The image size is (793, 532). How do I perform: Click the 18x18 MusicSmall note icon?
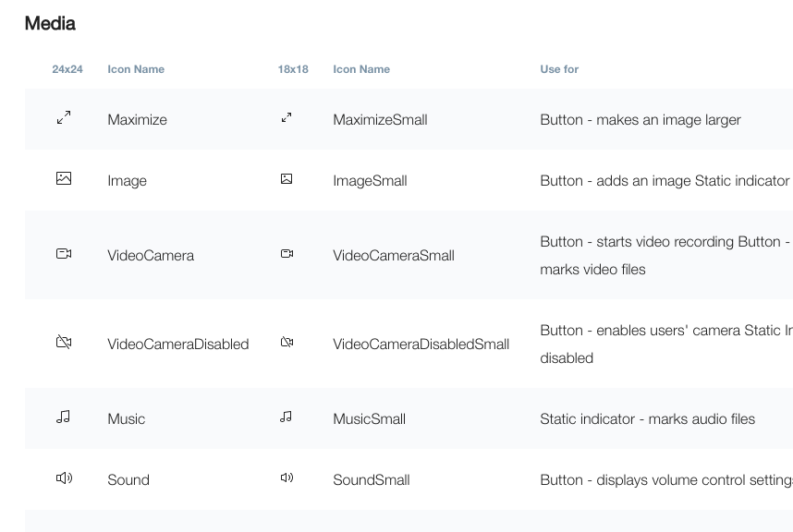coord(287,417)
